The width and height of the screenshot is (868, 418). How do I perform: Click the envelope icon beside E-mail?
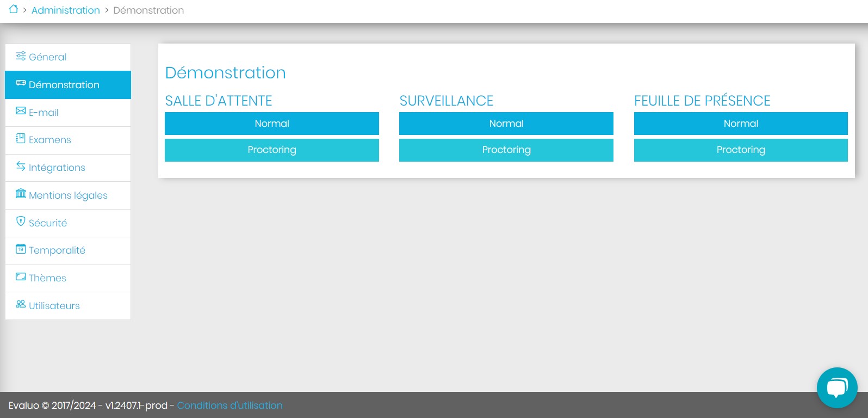pos(21,111)
